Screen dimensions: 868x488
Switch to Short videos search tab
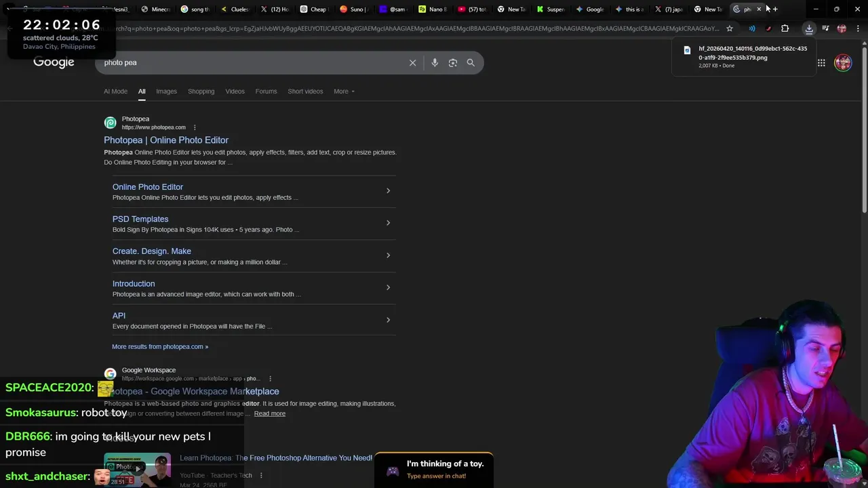pos(305,91)
